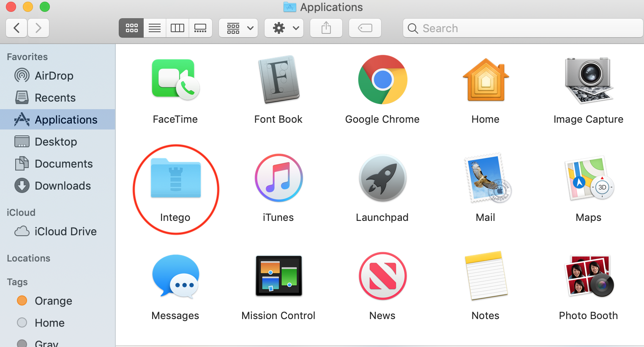Click the Font Book name label

278,119
